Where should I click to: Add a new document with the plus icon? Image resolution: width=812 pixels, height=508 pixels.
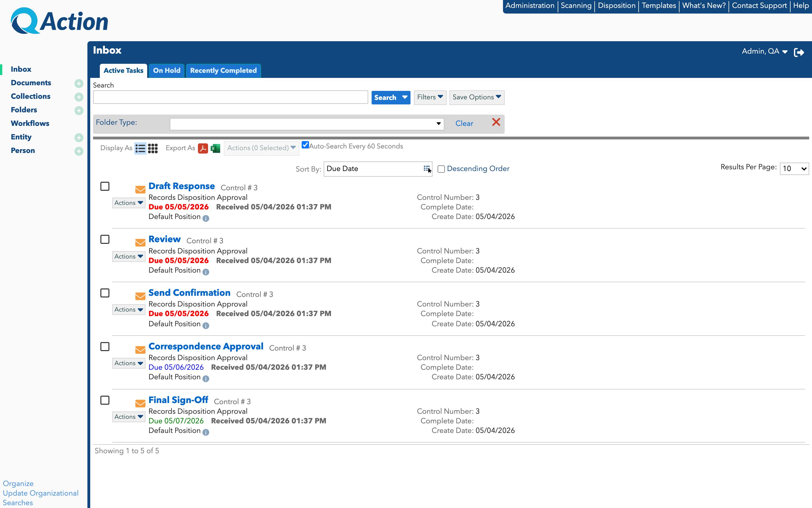(79, 83)
